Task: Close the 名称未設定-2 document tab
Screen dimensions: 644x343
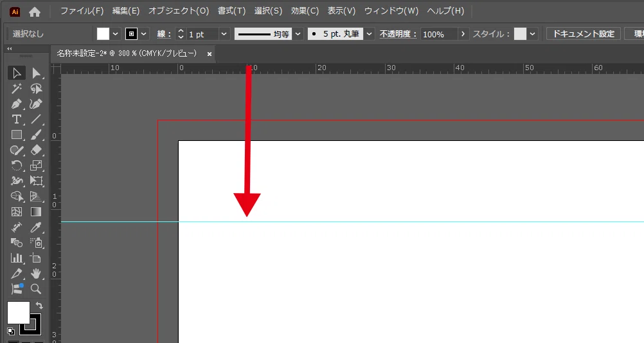Action: (210, 54)
